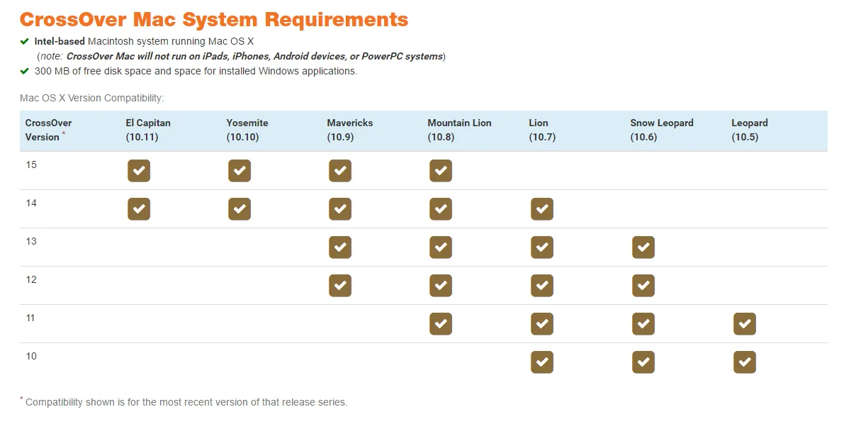
Task: Click green check beside Intel-based requirement
Action: tap(25, 41)
